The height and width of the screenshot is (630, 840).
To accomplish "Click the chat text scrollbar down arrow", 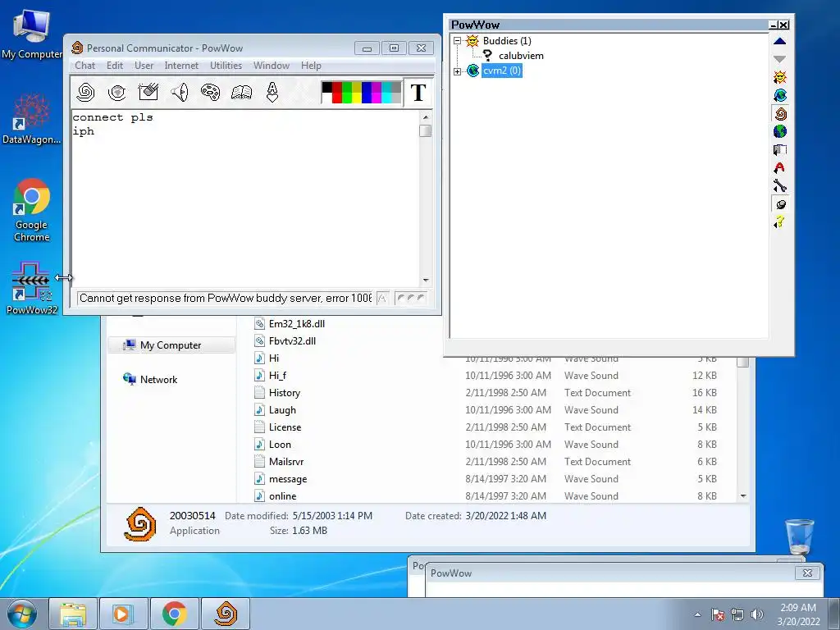I will 426,281.
